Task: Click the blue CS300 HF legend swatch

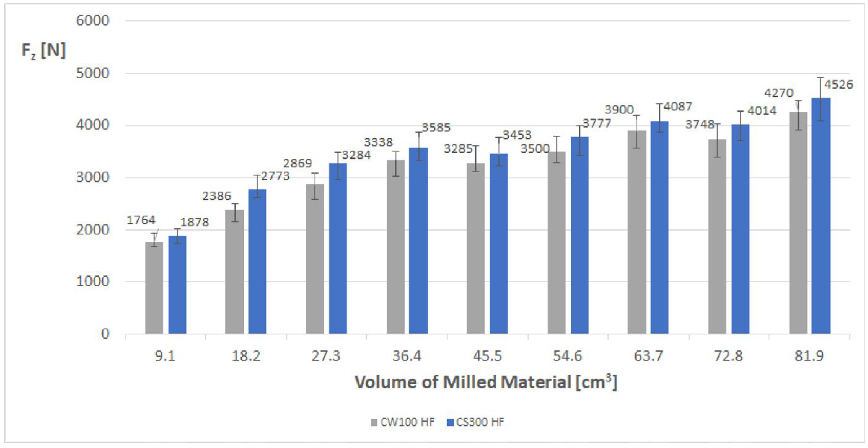Action: tap(450, 422)
